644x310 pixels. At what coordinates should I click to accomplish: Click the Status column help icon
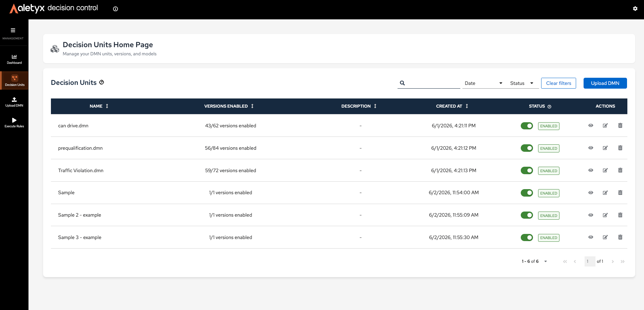tap(549, 107)
